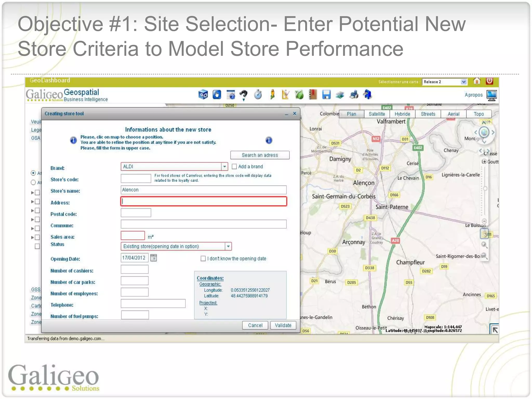Click the Store's code input field
Screen dimensions: 532x399
click(136, 178)
